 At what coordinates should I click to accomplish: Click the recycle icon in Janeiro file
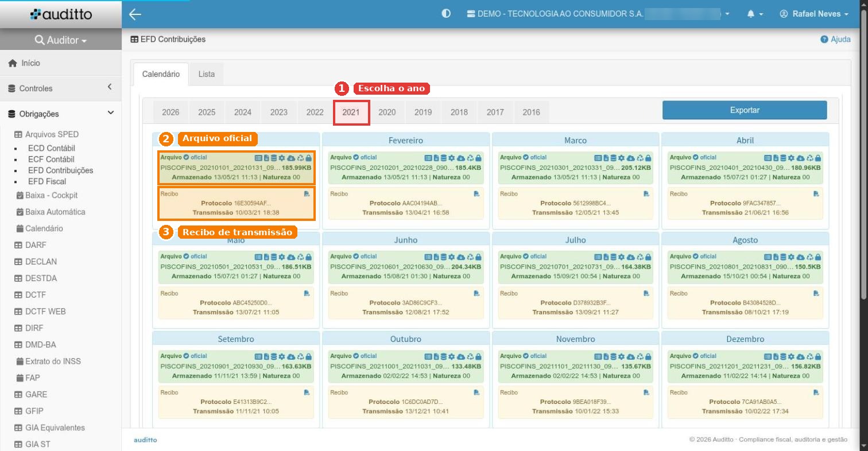[300, 157]
